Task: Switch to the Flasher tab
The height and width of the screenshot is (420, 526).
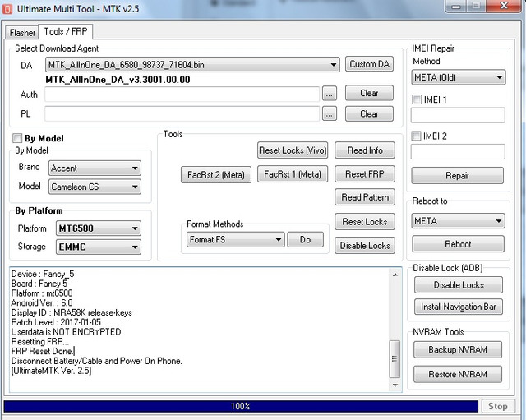Action: (22, 33)
